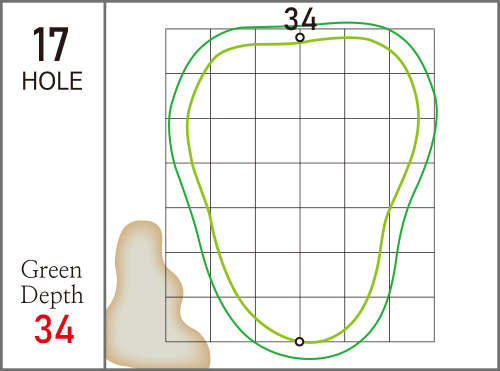This screenshot has width=500, height=371.
Task: Click the bottom circle marker on the green
Action: (300, 341)
